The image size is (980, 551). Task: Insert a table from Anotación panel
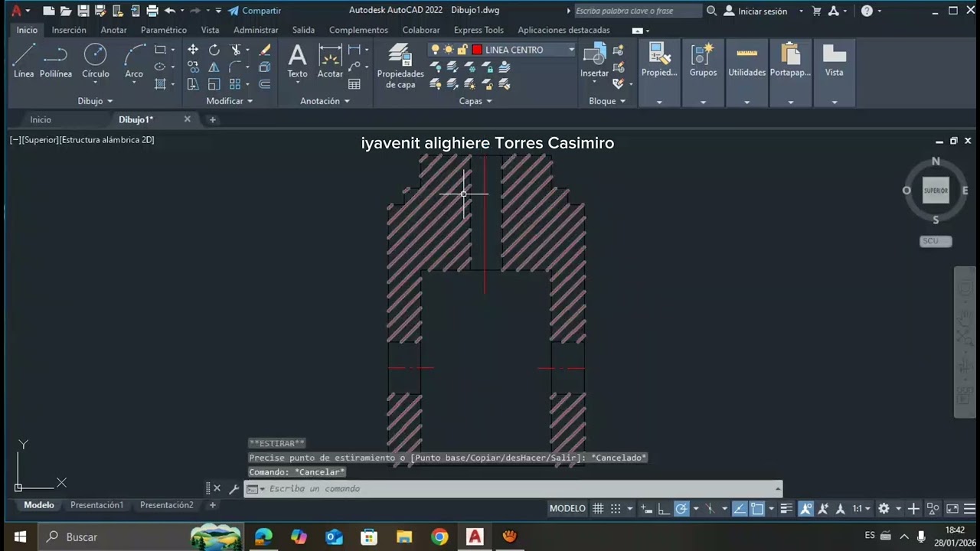pos(354,84)
